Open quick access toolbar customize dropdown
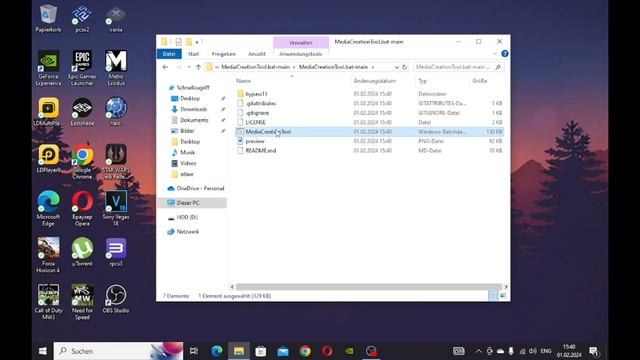 point(197,42)
